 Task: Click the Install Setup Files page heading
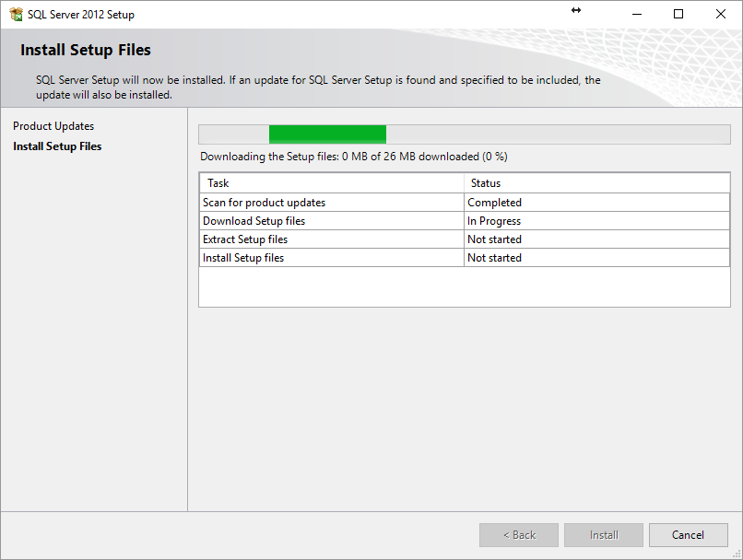pyautogui.click(x=86, y=50)
